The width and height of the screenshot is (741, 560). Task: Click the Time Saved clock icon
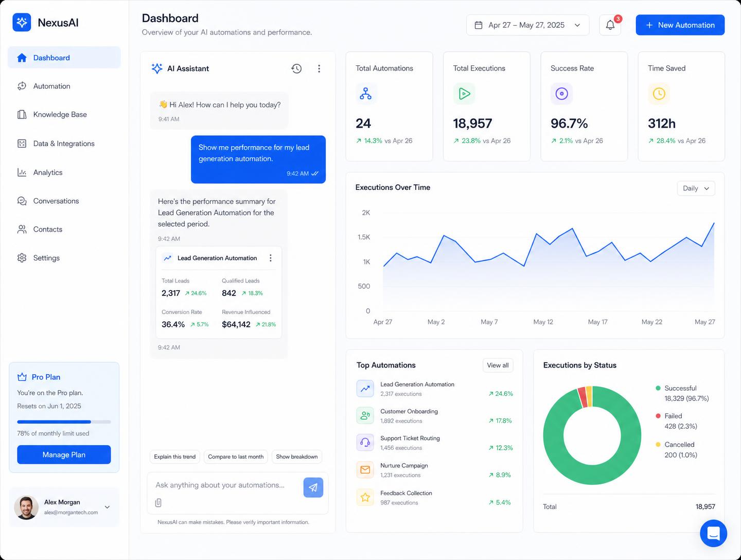point(659,94)
